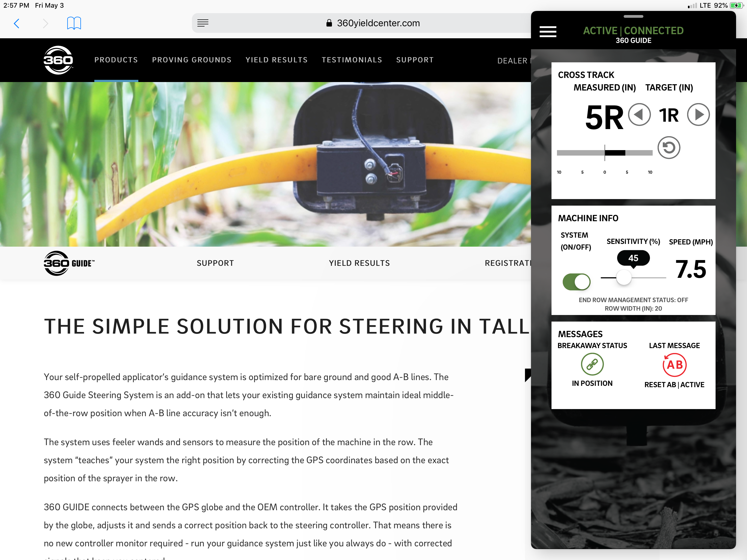The height and width of the screenshot is (560, 747).
Task: Click the partially hidden Dealer link
Action: [514, 61]
